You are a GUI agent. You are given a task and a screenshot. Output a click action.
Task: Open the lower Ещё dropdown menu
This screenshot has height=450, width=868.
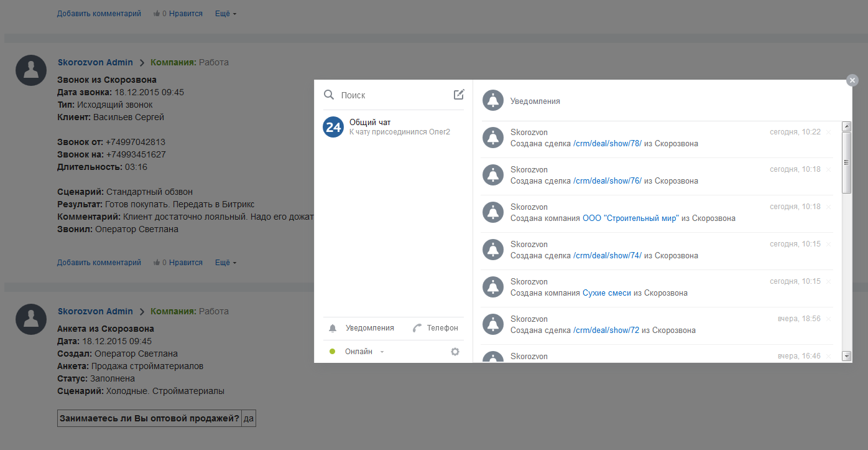(x=226, y=263)
